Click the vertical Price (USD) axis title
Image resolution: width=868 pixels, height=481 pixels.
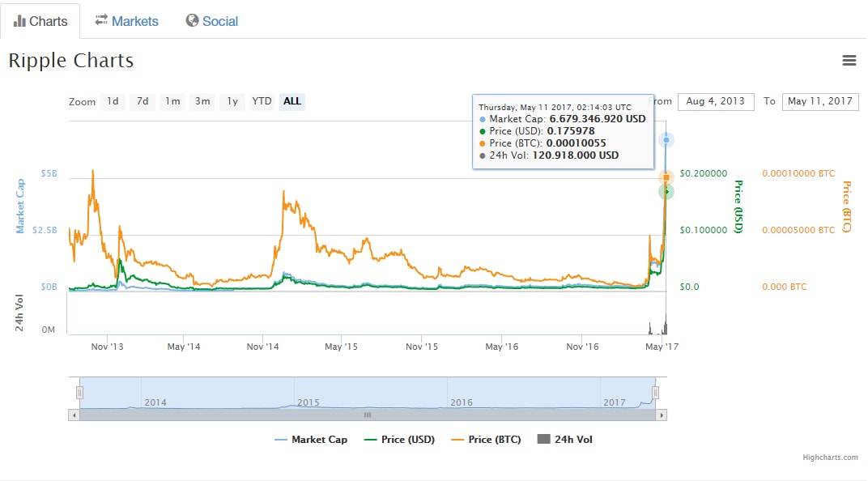(738, 206)
